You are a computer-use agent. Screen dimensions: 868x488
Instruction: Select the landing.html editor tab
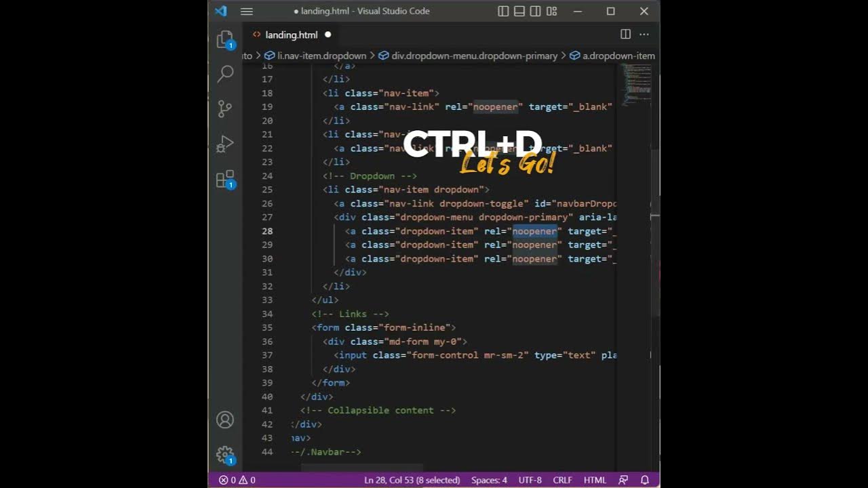(291, 35)
